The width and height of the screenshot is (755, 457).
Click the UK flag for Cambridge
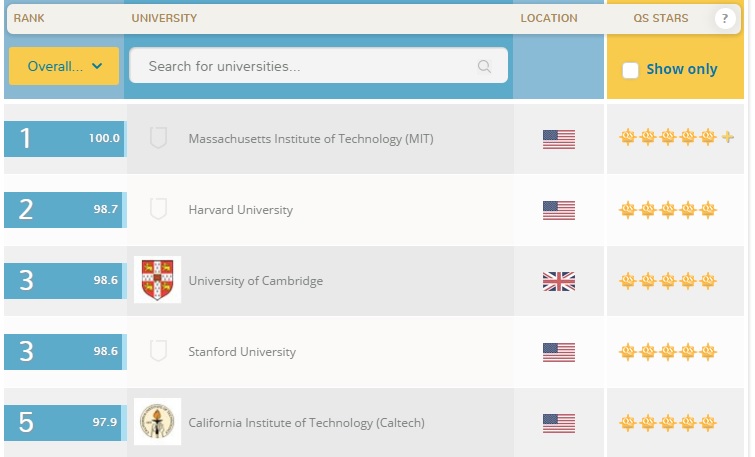tap(559, 281)
